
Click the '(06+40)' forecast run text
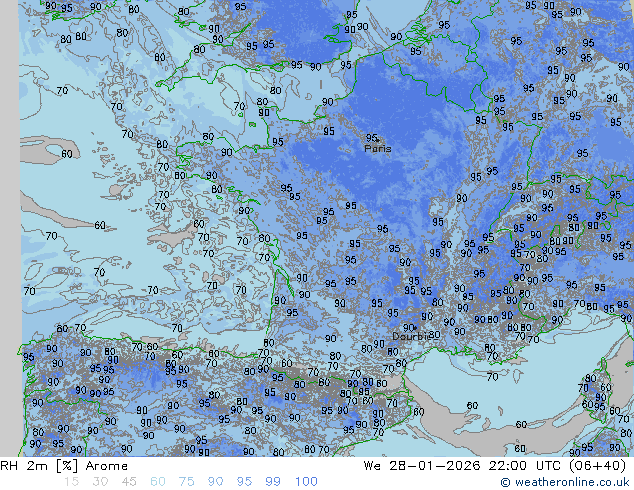click(x=597, y=466)
